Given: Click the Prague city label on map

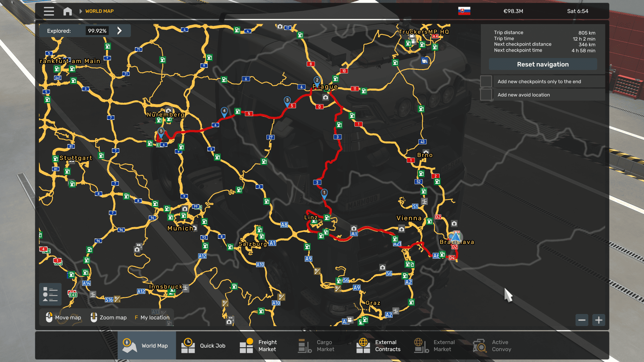Looking at the screenshot, I should coord(325,87).
